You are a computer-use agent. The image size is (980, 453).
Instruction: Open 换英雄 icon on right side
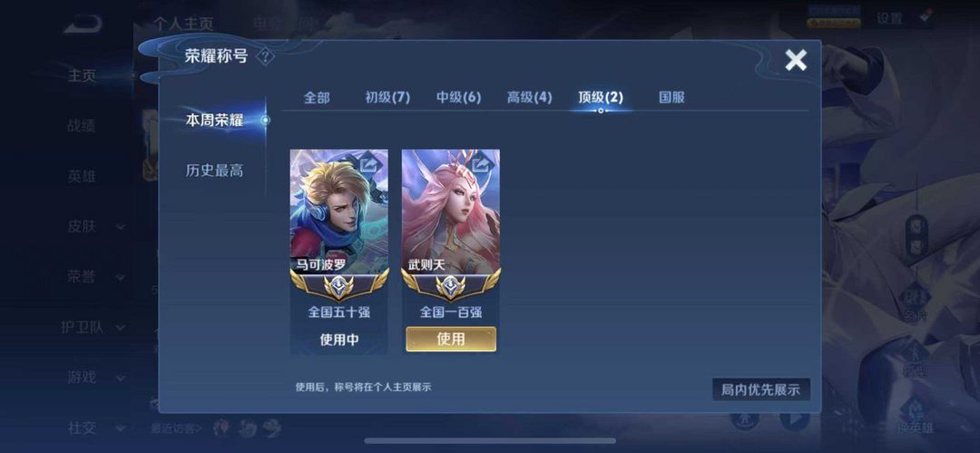pos(915,416)
